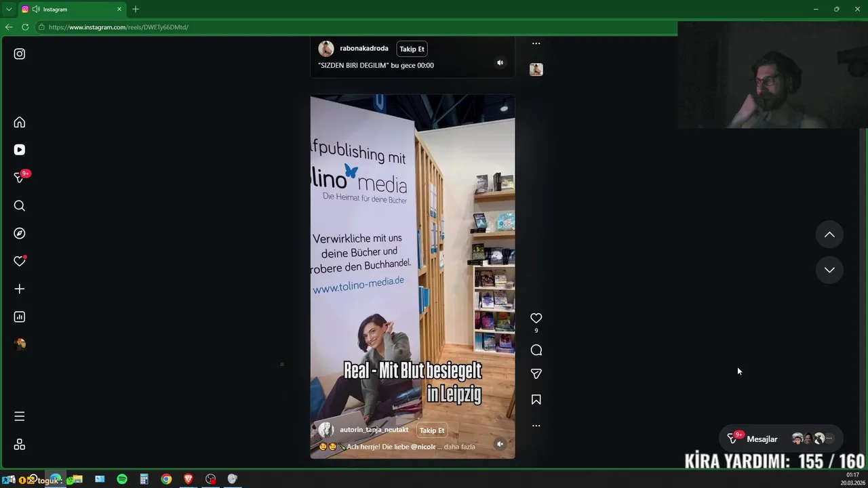View the site security lock icon
The image size is (868, 488).
click(41, 27)
